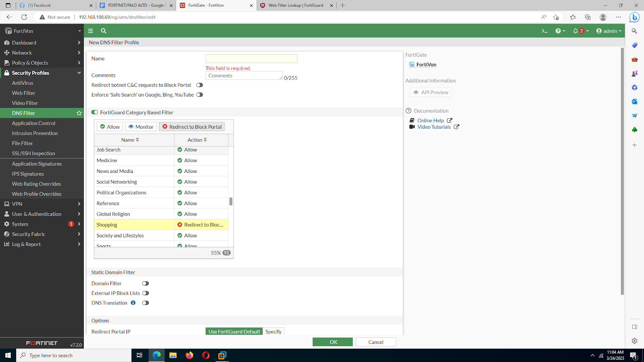Expand the Log & Report menu
Image resolution: width=644 pixels, height=362 pixels.
42,244
